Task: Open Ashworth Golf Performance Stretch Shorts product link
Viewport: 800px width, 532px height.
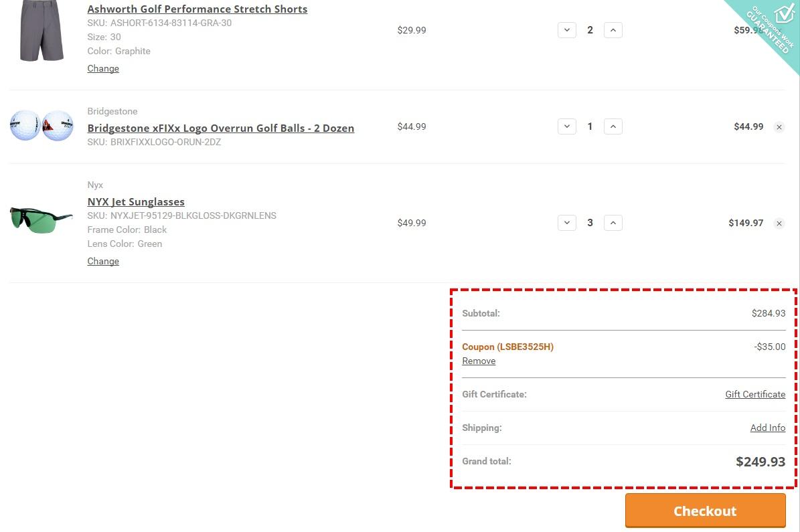Action: point(197,9)
